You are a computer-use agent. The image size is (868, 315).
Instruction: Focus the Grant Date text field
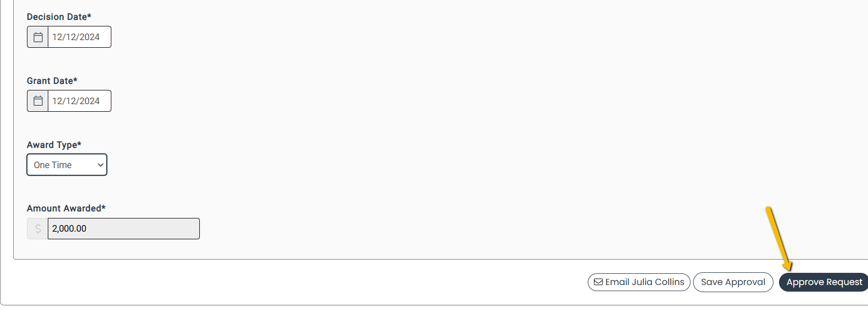tap(79, 101)
